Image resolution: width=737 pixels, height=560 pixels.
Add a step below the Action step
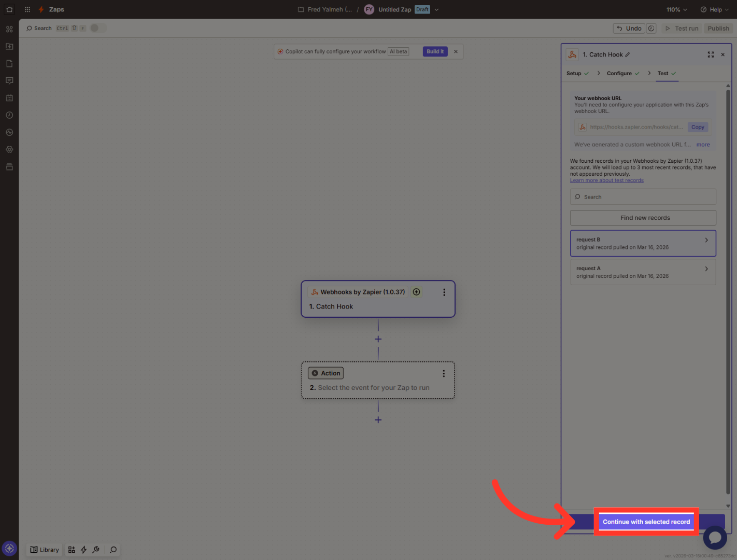pos(378,420)
